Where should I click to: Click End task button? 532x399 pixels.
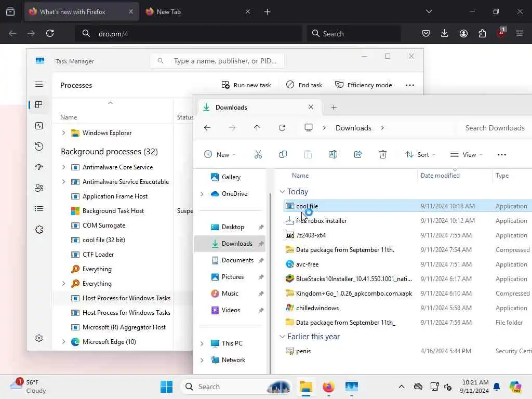tap(304, 85)
